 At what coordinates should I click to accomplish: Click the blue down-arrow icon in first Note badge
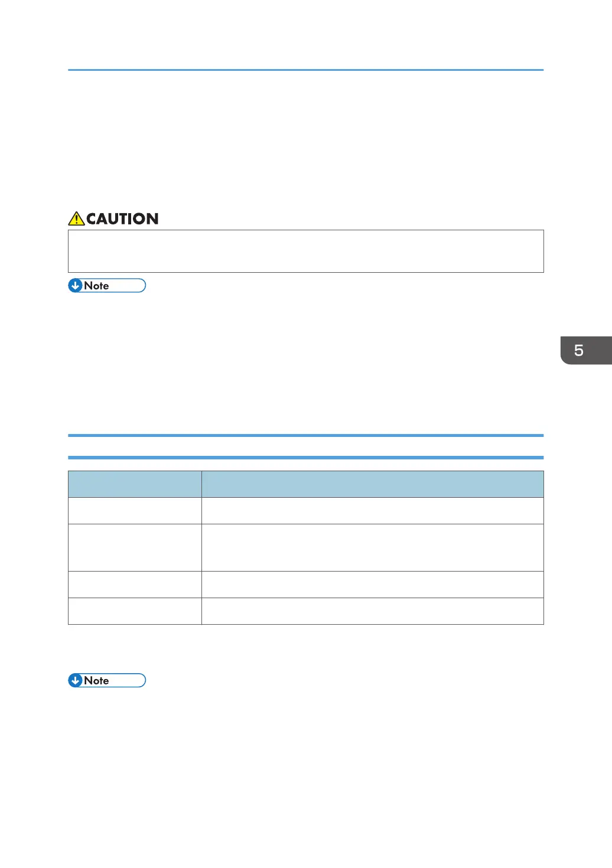(x=75, y=286)
